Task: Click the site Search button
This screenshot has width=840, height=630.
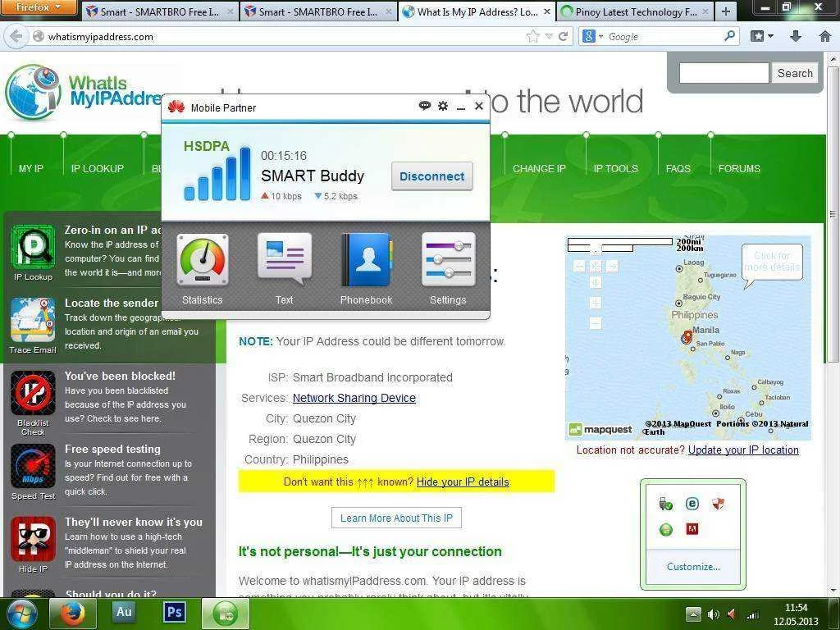Action: point(795,73)
